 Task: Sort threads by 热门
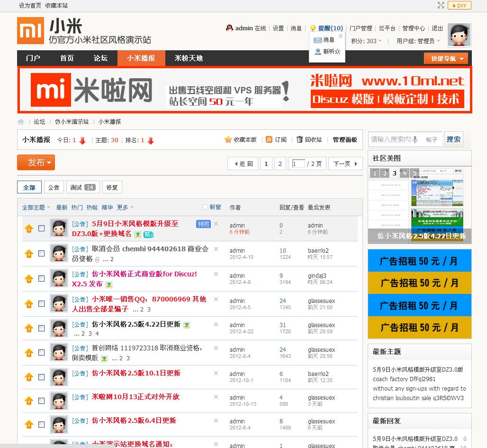point(77,207)
